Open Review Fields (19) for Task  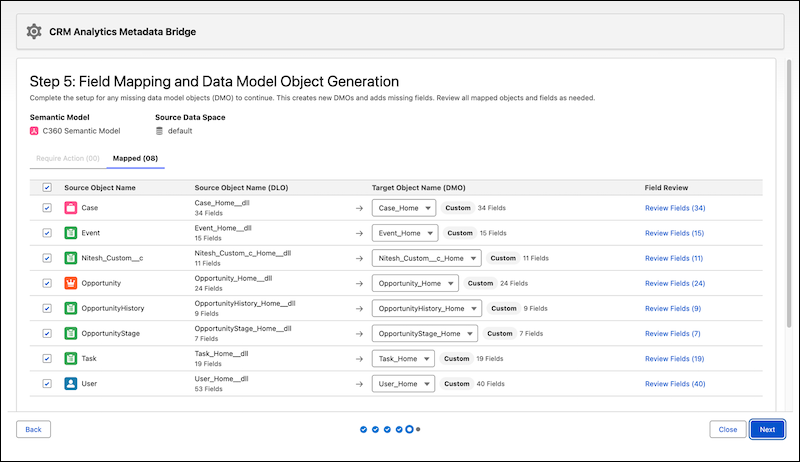click(x=674, y=358)
